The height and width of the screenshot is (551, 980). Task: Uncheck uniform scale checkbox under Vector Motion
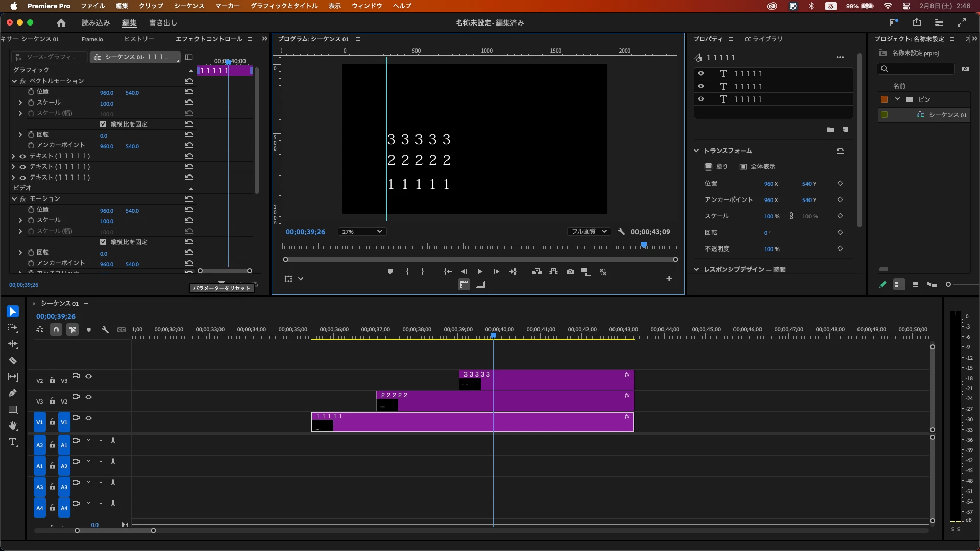(x=103, y=124)
